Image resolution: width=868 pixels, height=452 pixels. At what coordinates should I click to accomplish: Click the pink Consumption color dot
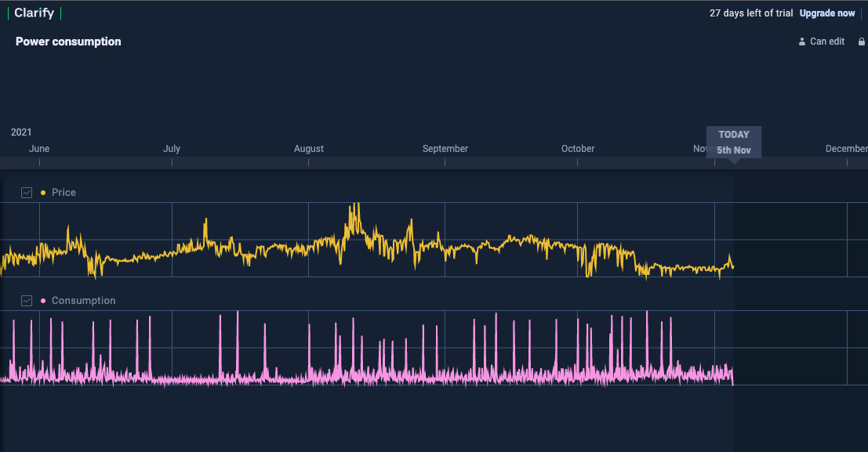(42, 301)
